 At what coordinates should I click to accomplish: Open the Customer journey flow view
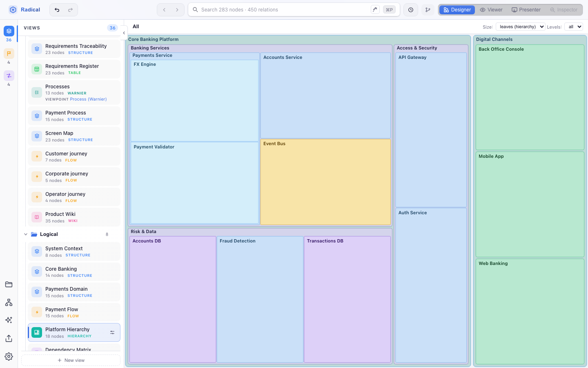74,157
